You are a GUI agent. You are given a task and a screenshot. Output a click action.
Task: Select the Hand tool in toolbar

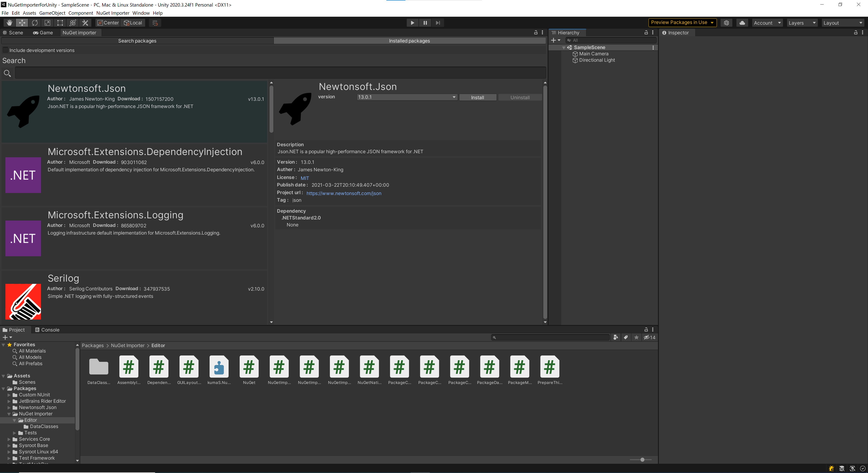click(x=9, y=23)
